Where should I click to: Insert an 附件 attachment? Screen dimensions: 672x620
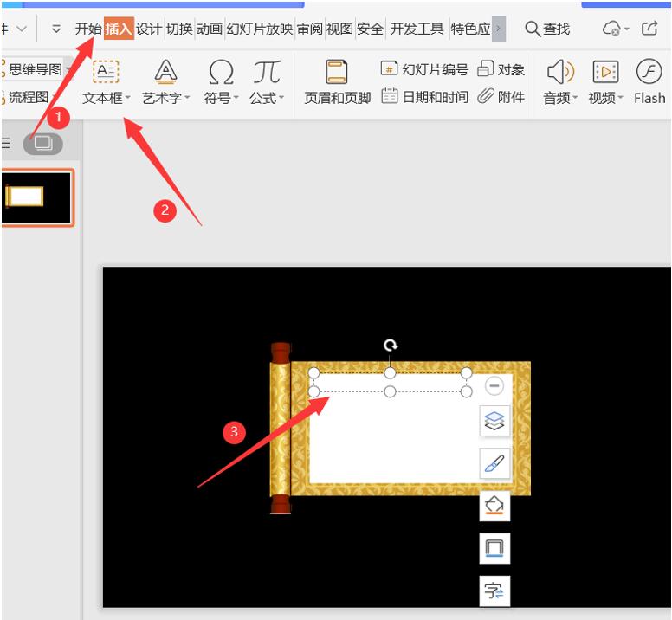[x=501, y=97]
